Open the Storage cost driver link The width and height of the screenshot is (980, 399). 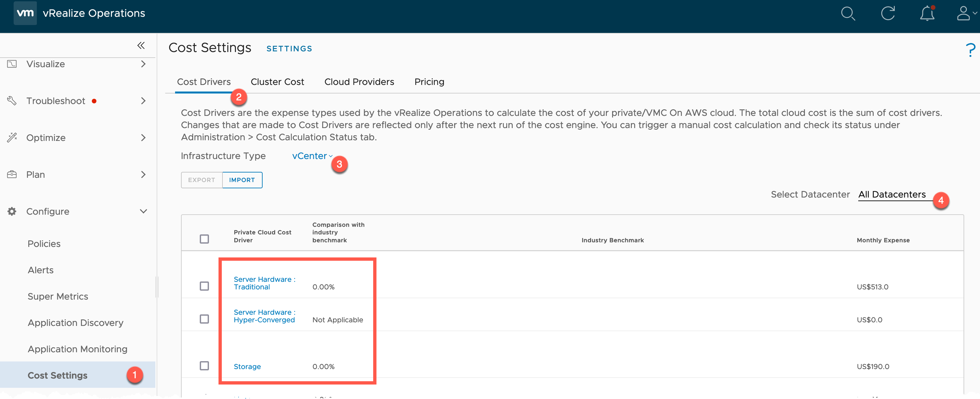(247, 366)
